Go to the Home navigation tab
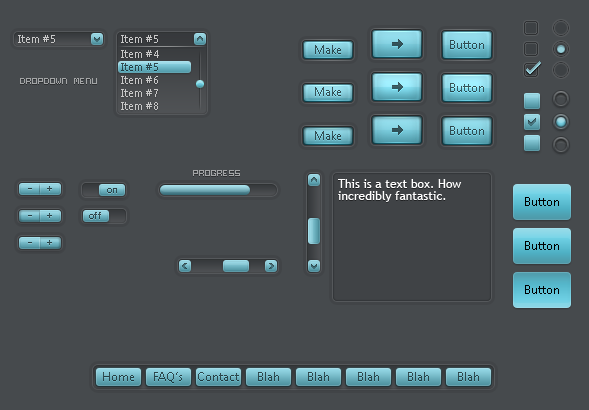Screen dimensions: 589x410 (118, 377)
